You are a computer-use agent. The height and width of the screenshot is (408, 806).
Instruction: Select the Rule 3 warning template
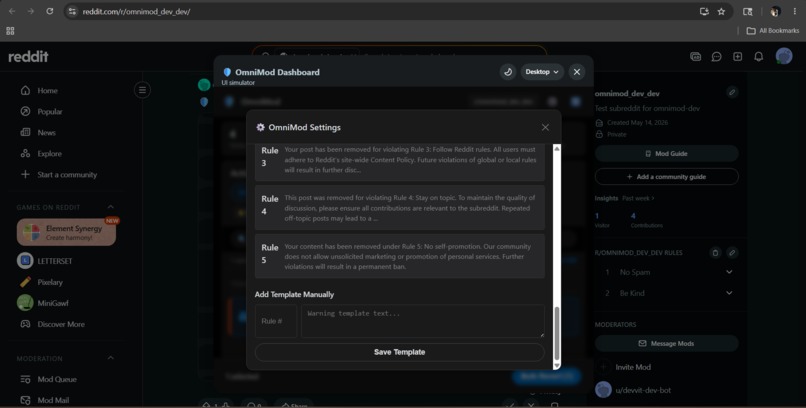400,162
